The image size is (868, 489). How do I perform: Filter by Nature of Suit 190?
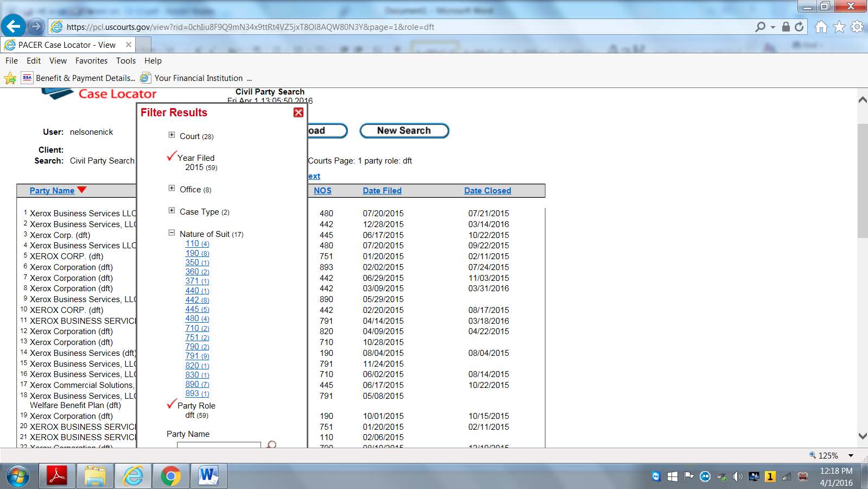click(197, 253)
